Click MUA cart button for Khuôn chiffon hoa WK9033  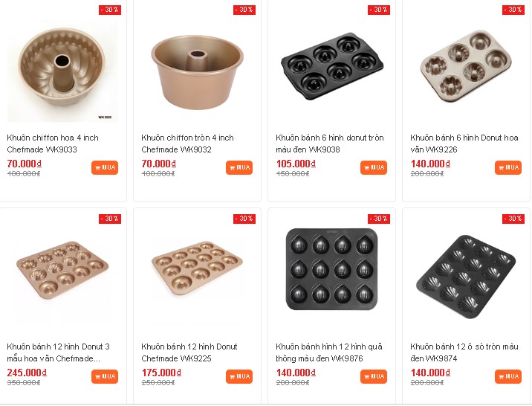[105, 167]
